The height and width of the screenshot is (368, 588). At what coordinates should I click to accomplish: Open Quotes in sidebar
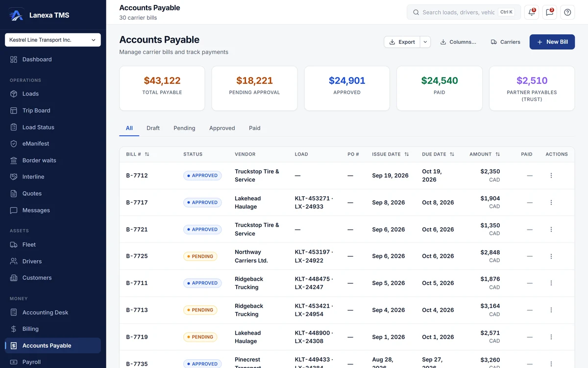tap(53, 193)
